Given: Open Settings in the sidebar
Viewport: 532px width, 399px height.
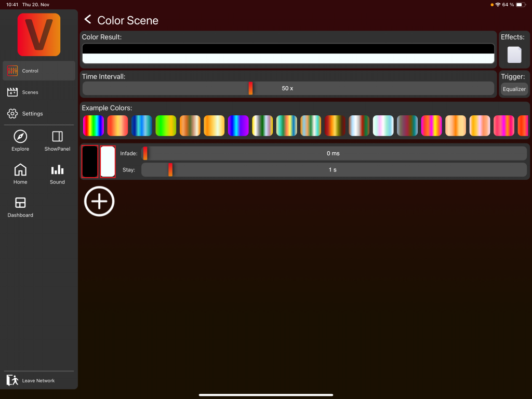Looking at the screenshot, I should point(39,113).
